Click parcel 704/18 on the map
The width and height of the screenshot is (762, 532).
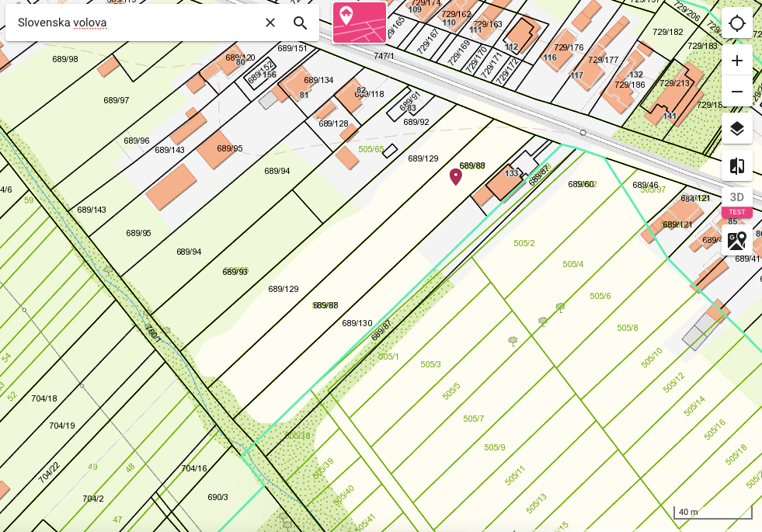click(44, 398)
